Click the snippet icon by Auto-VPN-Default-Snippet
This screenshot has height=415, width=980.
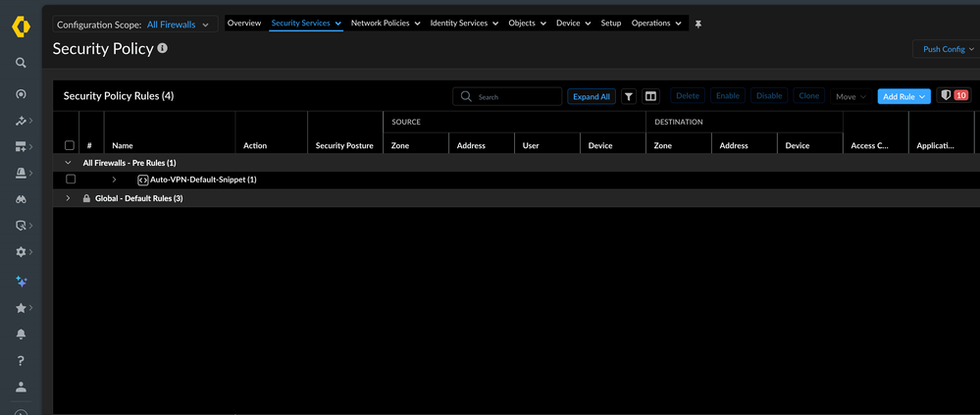point(142,180)
